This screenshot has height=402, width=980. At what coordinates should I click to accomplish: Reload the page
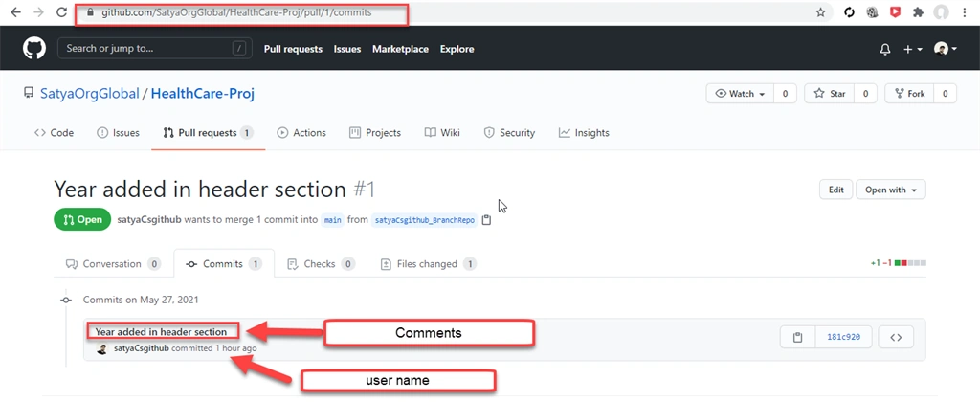point(61,11)
